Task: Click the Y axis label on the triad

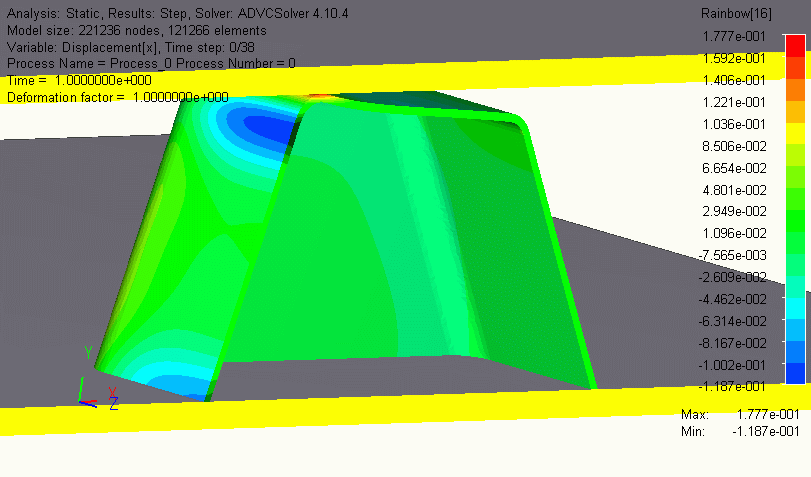Action: (x=88, y=353)
